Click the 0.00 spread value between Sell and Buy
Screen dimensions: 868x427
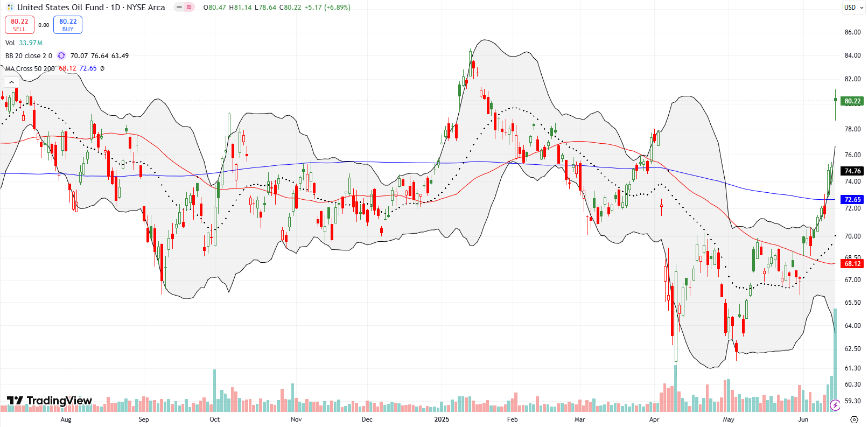tap(44, 25)
